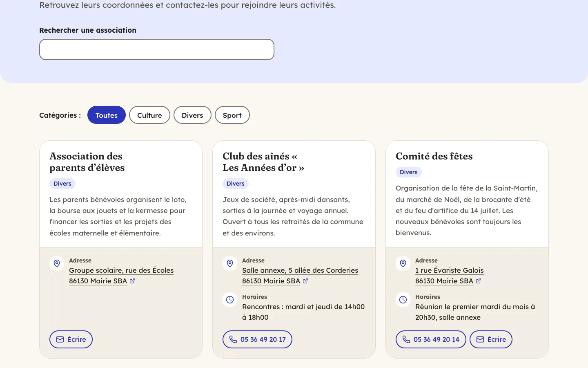Click the Rechercher une association label

coord(88,30)
